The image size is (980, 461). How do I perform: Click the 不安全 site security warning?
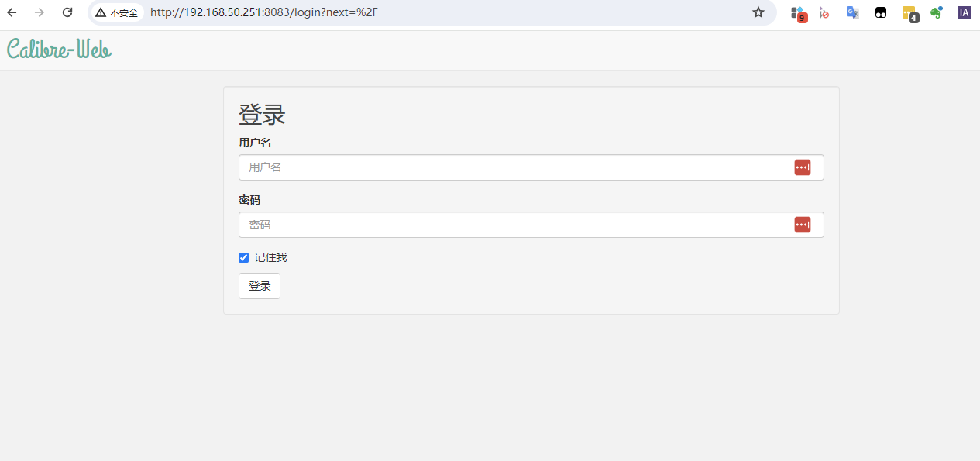pyautogui.click(x=117, y=12)
